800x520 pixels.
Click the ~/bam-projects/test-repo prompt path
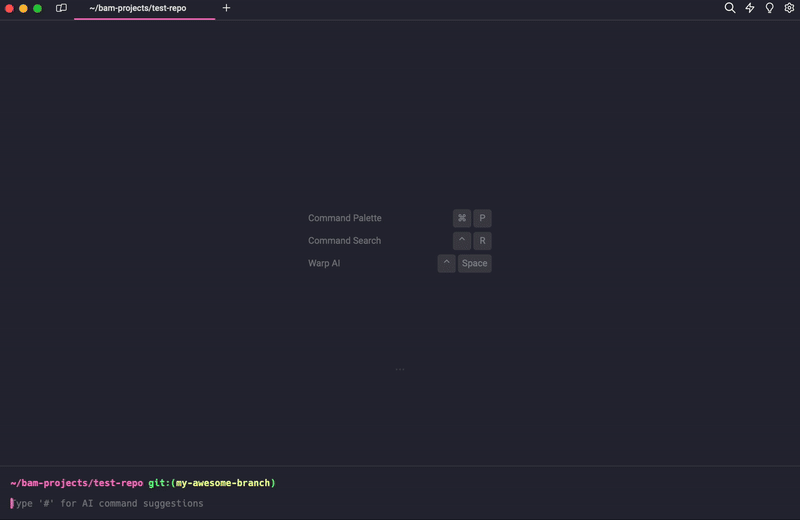point(77,483)
